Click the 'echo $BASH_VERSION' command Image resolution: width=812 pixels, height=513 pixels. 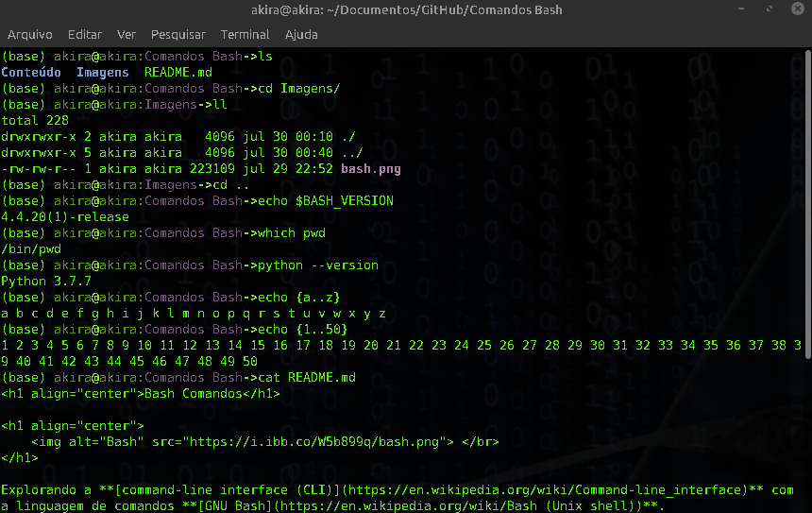[326, 200]
